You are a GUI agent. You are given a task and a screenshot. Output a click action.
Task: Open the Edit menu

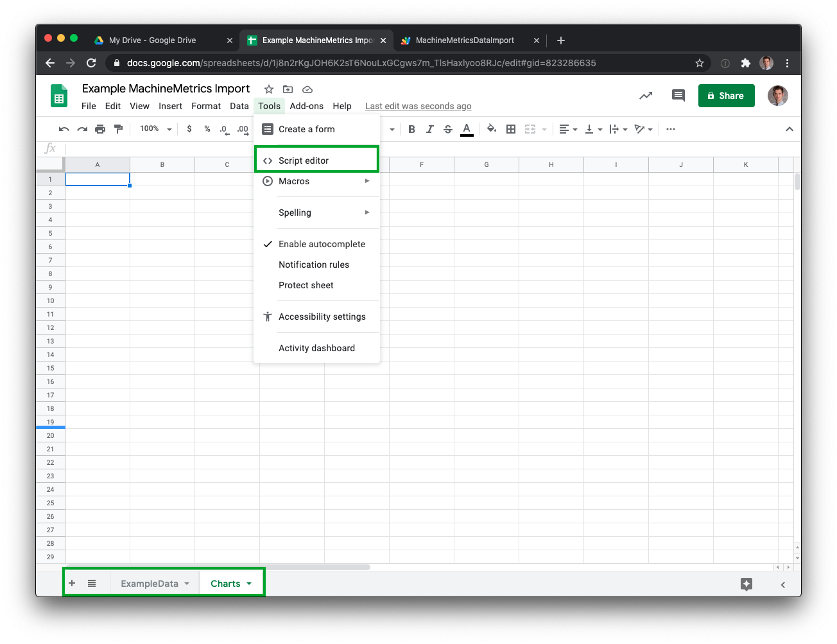point(113,106)
